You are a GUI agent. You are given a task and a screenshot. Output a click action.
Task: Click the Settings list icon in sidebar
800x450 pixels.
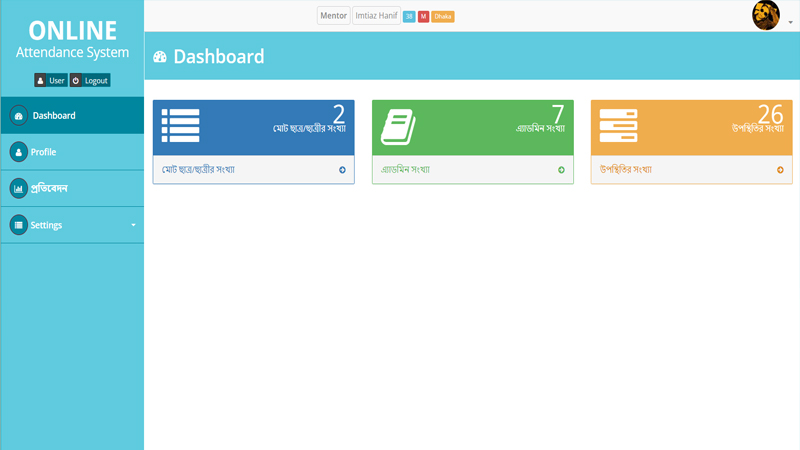pos(18,225)
